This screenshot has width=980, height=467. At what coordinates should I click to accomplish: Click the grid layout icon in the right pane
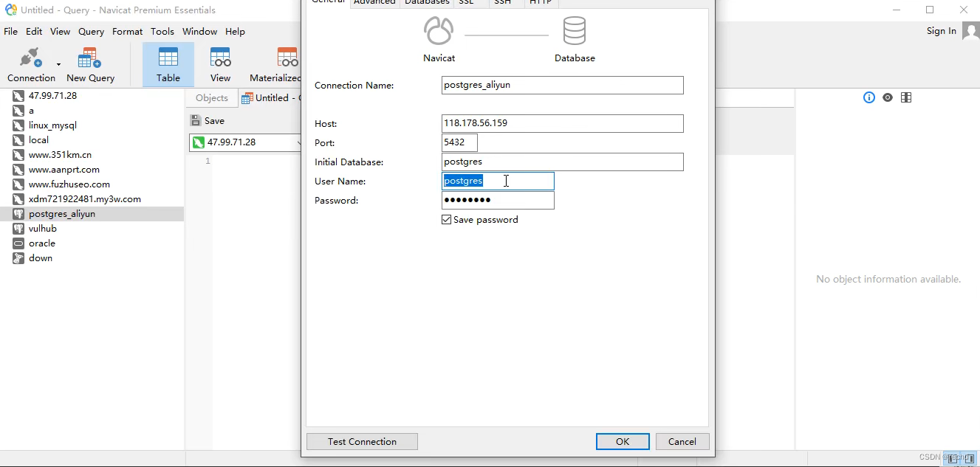(x=906, y=97)
